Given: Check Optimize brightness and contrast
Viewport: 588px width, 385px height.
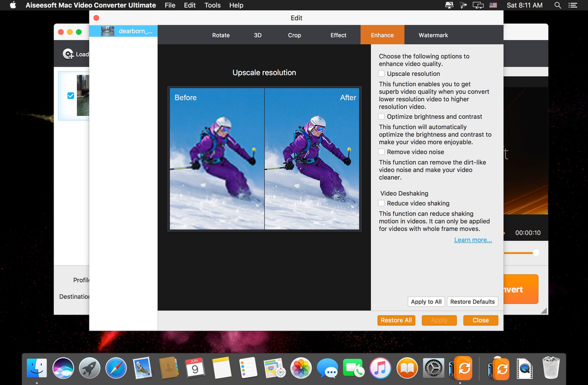Looking at the screenshot, I should click(x=381, y=116).
